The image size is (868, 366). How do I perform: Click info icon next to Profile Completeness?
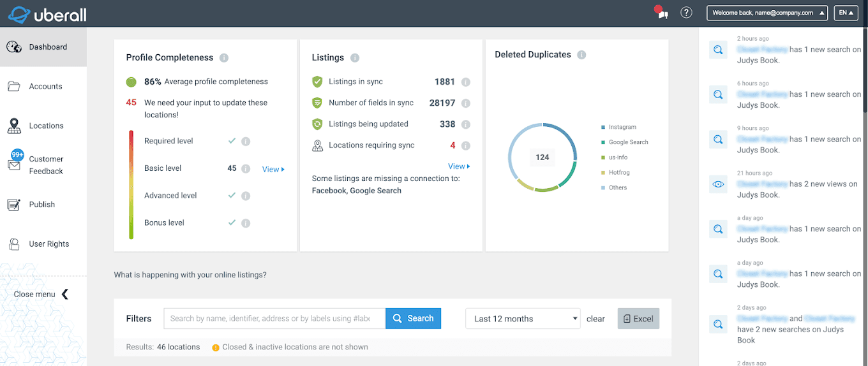pos(224,57)
